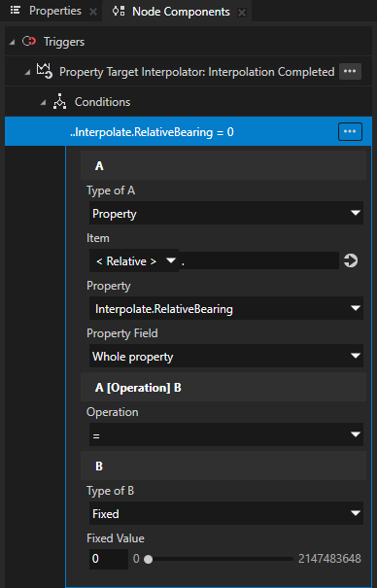The width and height of the screenshot is (377, 588).
Task: Click the slider maximum 2147483648 label
Action: (329, 559)
